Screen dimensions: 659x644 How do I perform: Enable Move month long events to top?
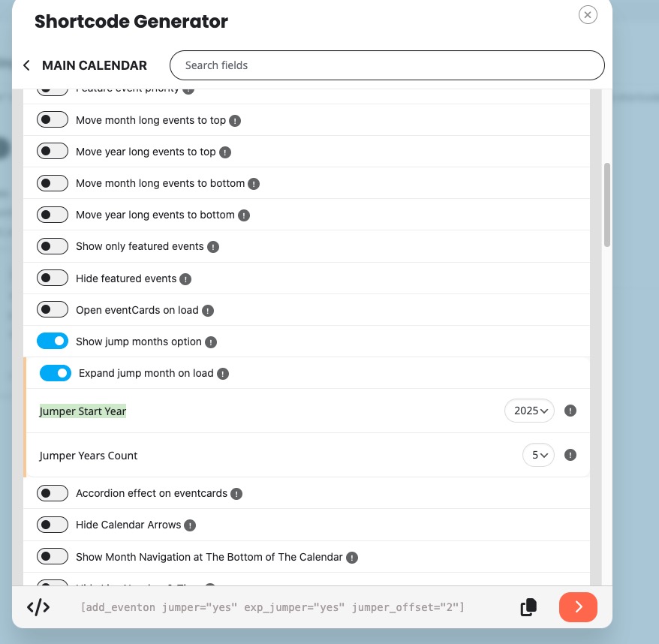click(x=53, y=120)
